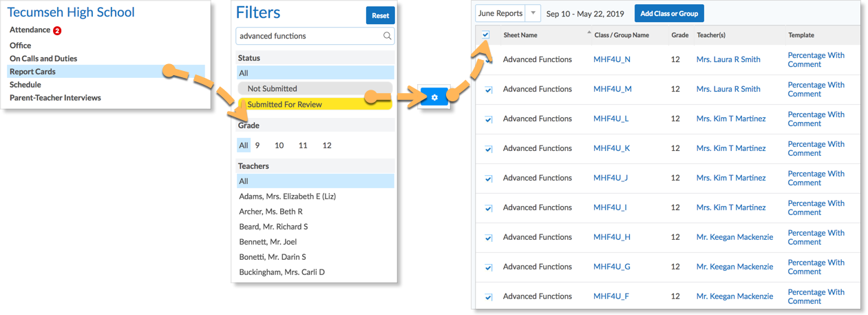868x315 pixels.
Task: Click the Attendance notification badge
Action: (x=57, y=30)
